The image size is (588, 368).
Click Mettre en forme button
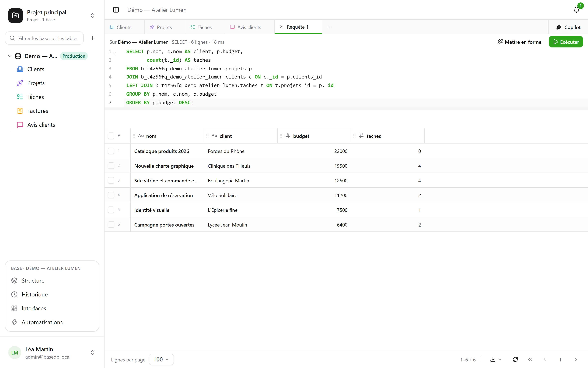[519, 42]
